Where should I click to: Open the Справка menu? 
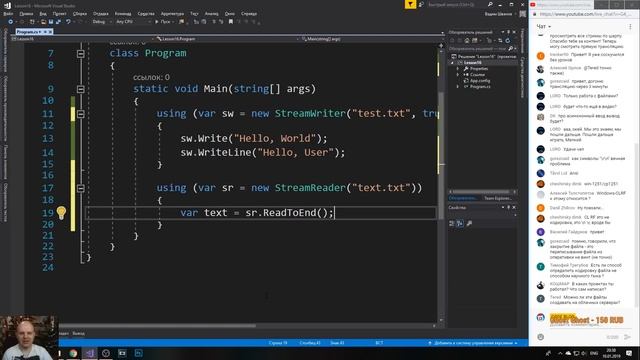coord(249,13)
